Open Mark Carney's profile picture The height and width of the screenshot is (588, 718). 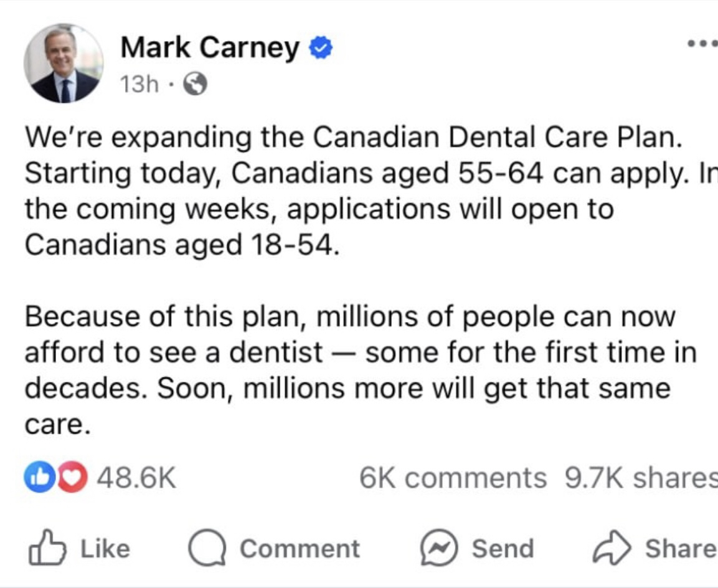pos(63,64)
